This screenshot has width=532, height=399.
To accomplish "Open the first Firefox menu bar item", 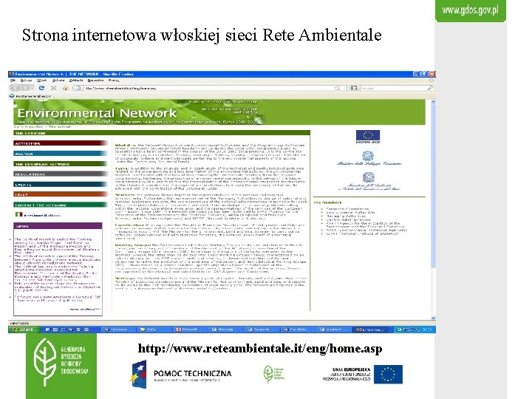I will click(13, 81).
